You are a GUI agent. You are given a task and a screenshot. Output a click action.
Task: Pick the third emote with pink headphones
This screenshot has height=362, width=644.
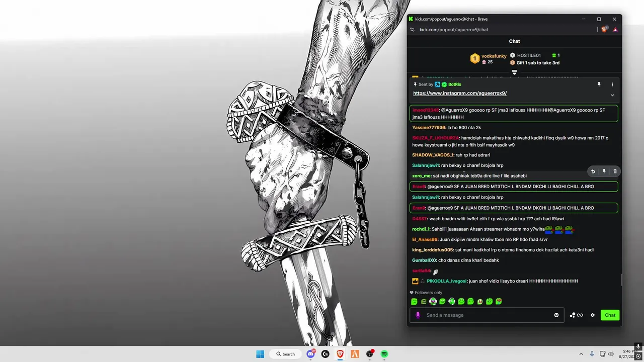coord(433,302)
